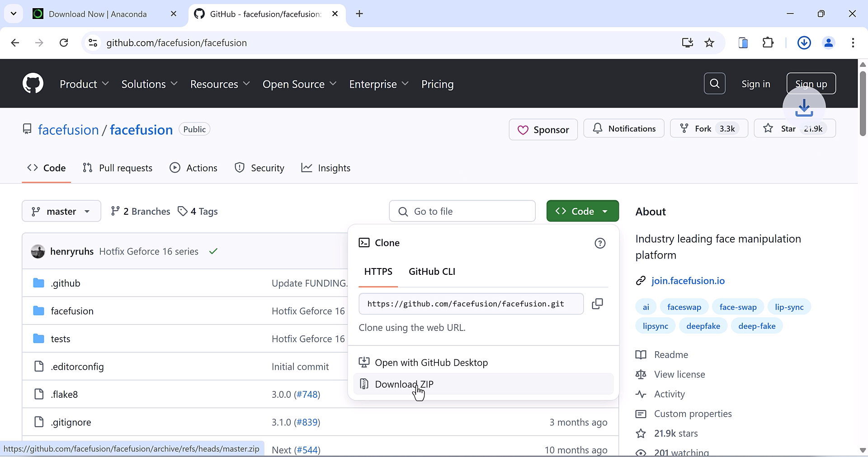Click the Go to file search field
Screen dimensions: 868x457
pyautogui.click(x=462, y=211)
